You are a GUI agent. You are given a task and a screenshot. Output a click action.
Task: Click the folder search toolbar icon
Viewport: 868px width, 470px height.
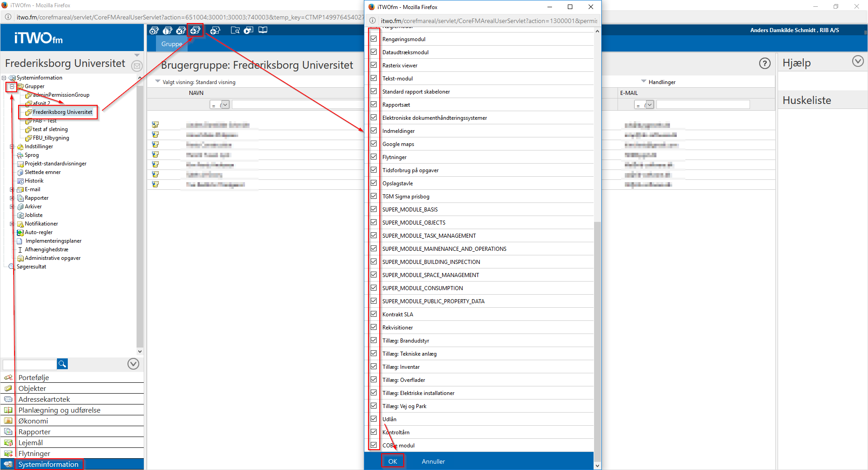tap(235, 30)
